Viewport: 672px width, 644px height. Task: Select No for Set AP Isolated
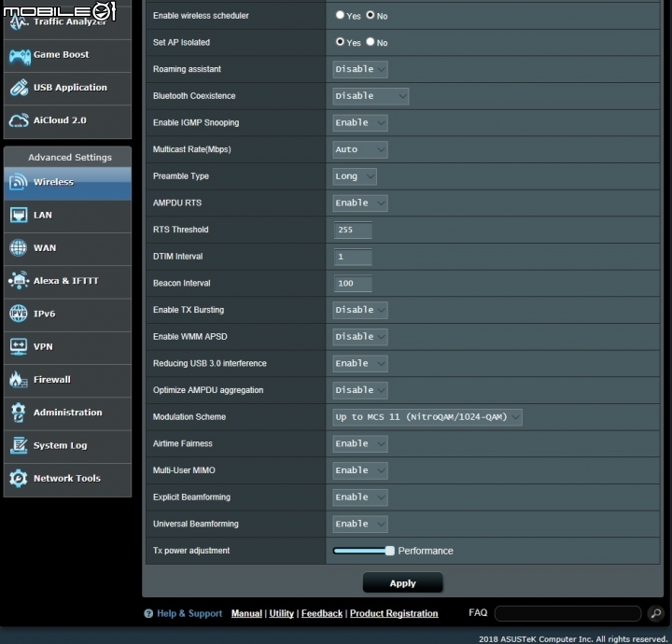[x=371, y=42]
